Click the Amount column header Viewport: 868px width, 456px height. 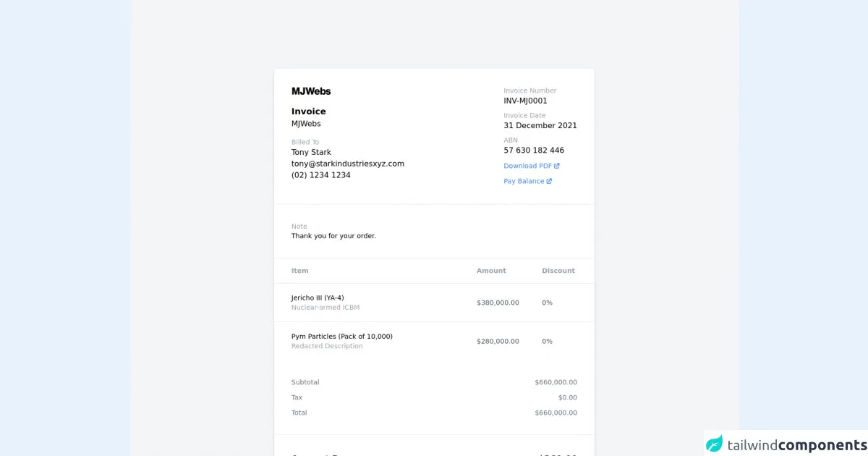pyautogui.click(x=491, y=271)
